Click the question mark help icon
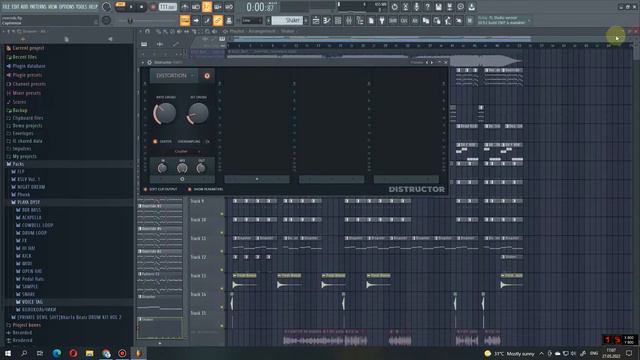This screenshot has width=640, height=360. 427,7
